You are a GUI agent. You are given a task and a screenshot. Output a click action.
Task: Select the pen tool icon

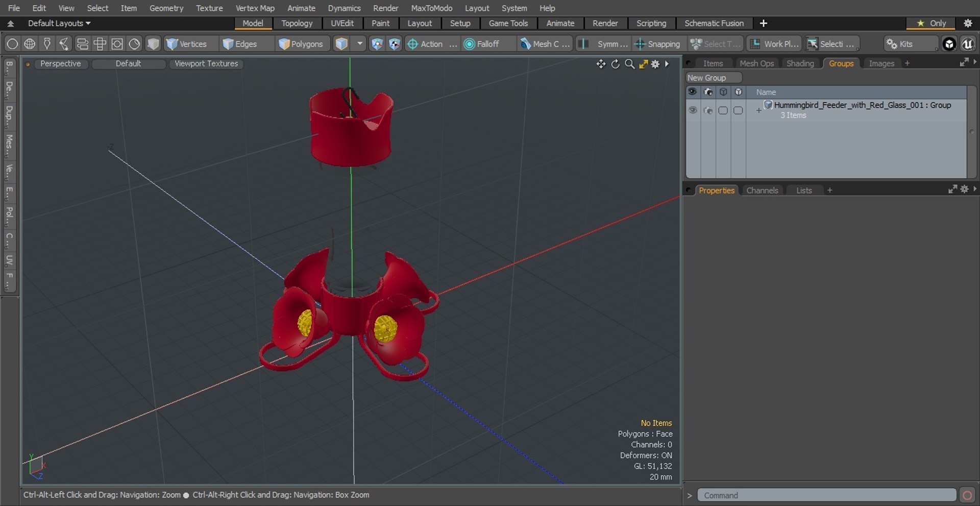47,44
